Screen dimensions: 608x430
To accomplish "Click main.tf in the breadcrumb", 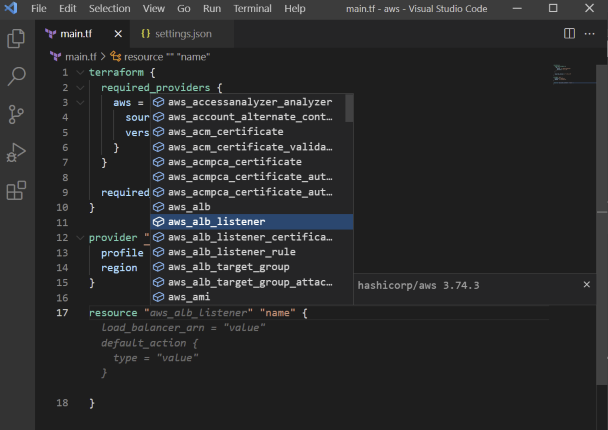I will tap(81, 57).
